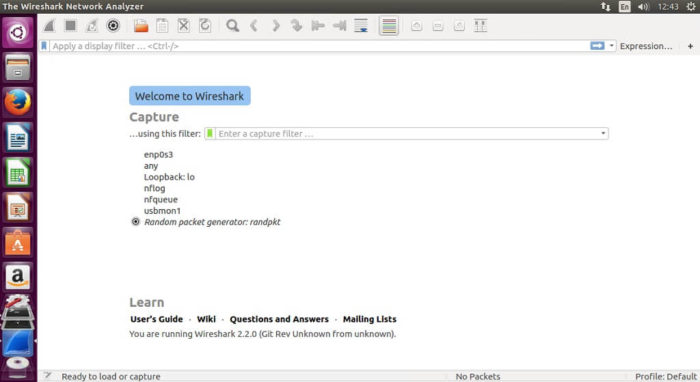
Task: Open En keyboard layout indicator
Action: (x=625, y=7)
